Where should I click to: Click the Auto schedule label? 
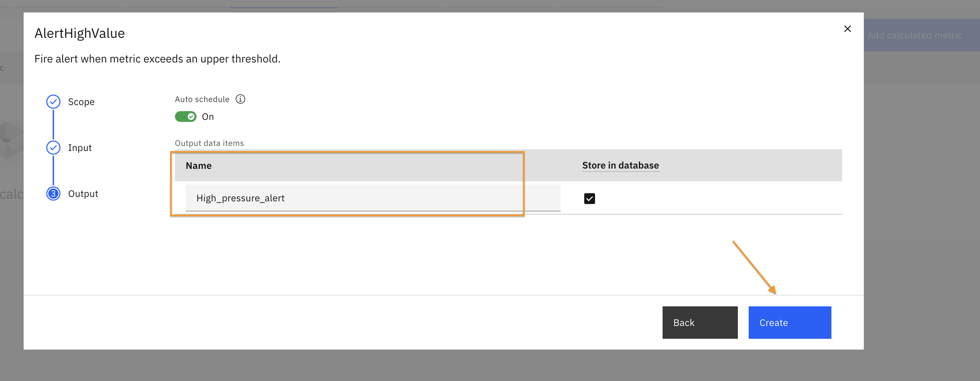tap(202, 99)
